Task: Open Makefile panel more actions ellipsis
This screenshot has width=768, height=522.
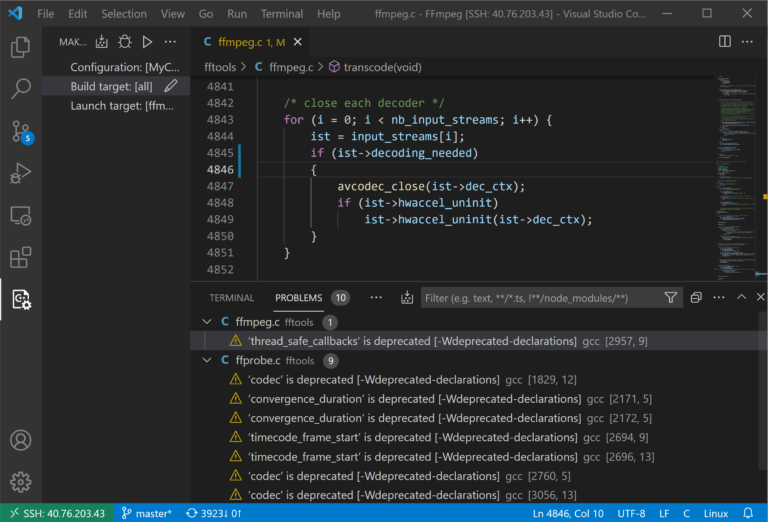Action: click(170, 42)
